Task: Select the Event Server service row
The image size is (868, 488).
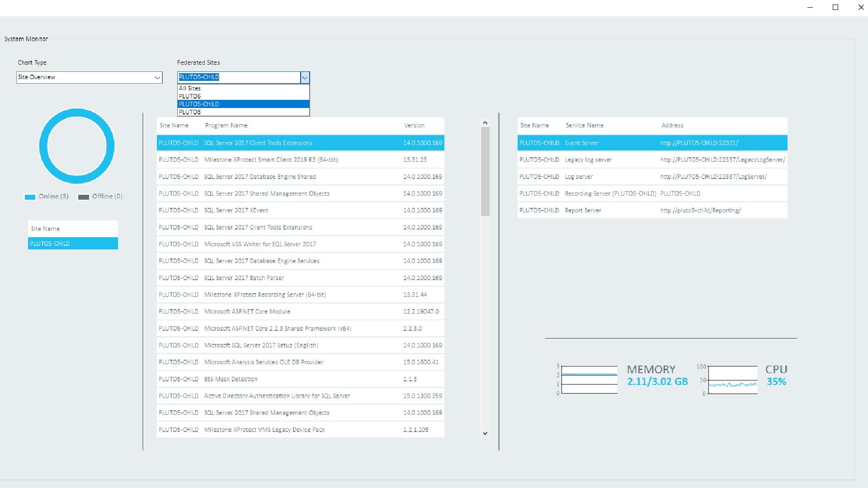Action: [652, 143]
